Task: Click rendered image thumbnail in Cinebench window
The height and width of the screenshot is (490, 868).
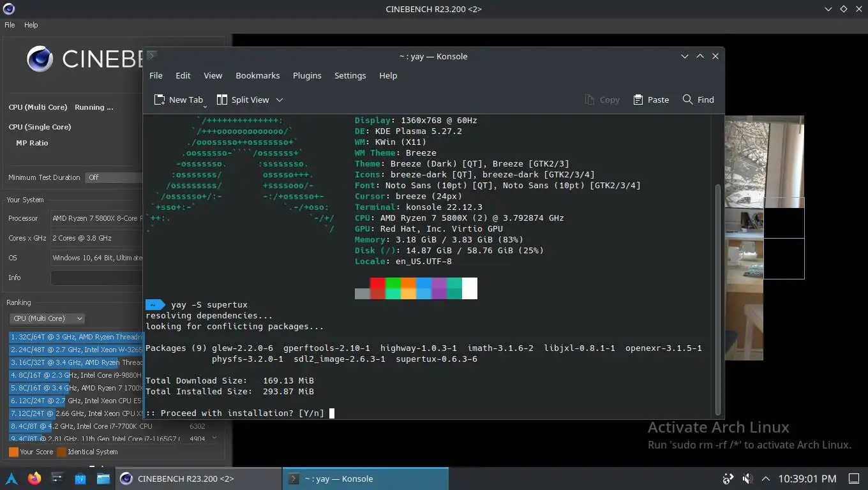Action: tap(764, 238)
